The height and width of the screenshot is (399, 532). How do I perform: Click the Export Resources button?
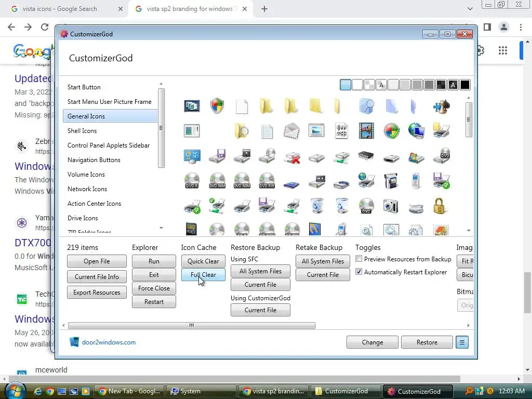pyautogui.click(x=97, y=292)
